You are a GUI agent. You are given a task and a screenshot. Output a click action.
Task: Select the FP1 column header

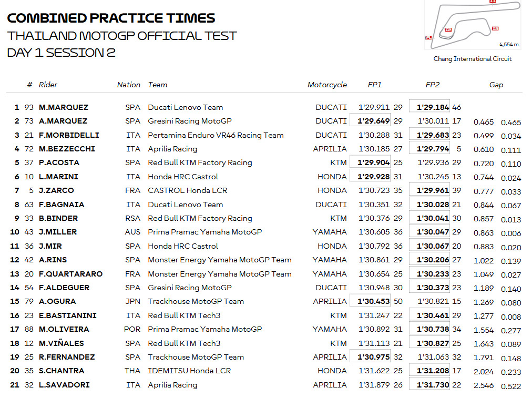point(375,85)
